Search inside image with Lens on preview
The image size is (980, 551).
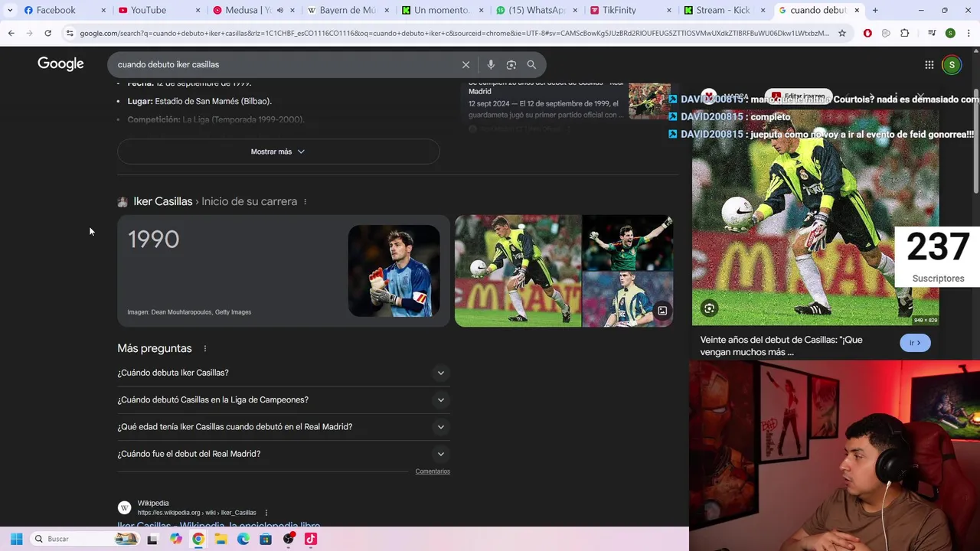coord(709,308)
